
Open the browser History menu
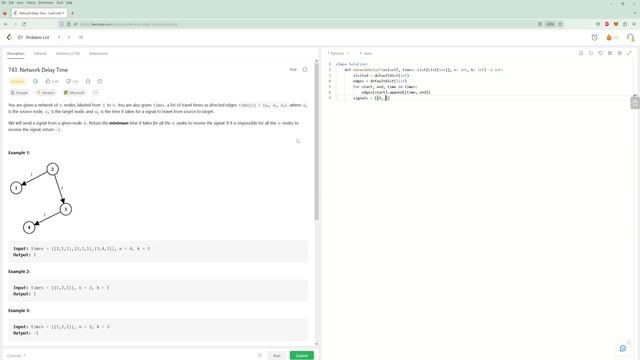pos(31,2)
